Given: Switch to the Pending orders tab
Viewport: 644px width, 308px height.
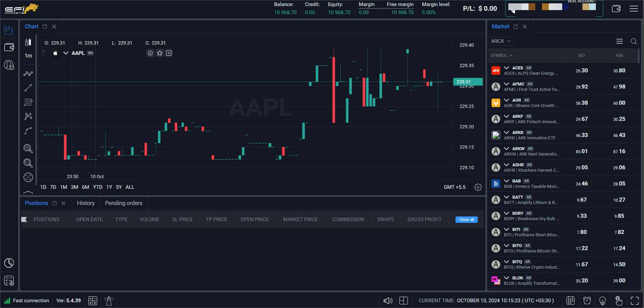Looking at the screenshot, I should click(x=124, y=203).
